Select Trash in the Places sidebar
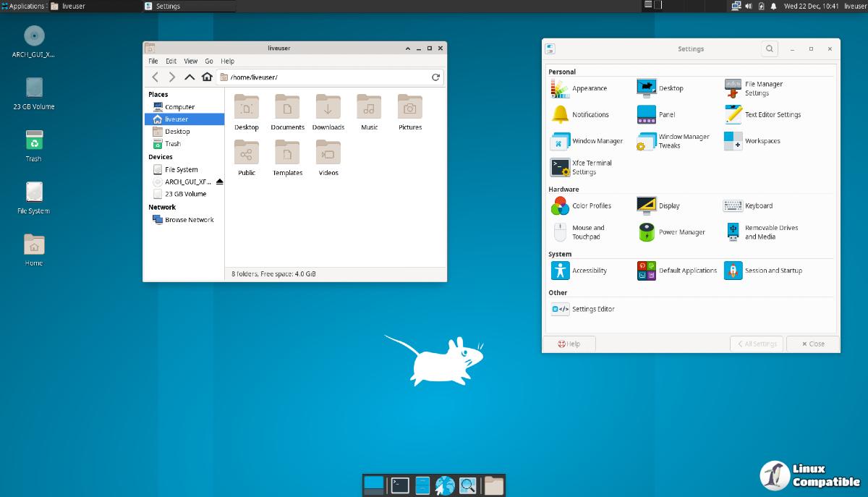The width and height of the screenshot is (868, 497). (173, 144)
